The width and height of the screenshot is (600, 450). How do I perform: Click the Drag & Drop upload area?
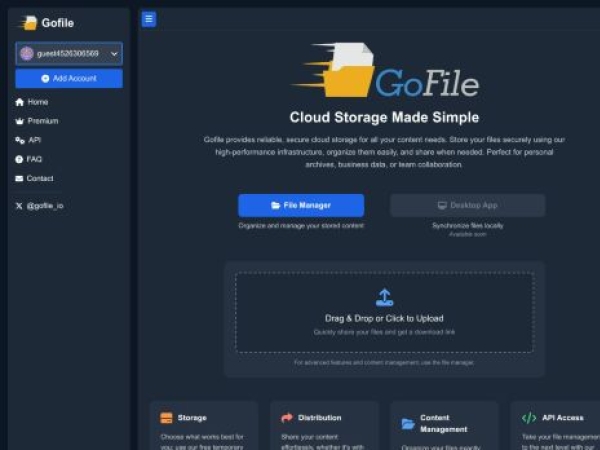pos(384,313)
